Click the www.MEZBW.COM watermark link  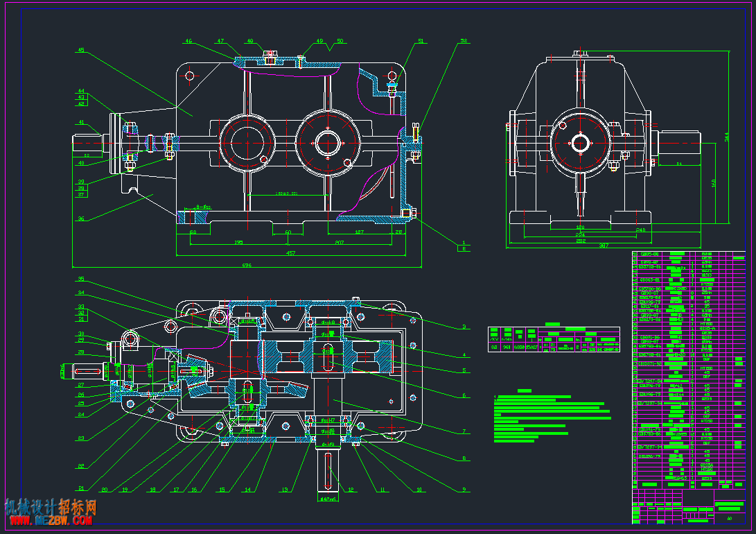tap(51, 521)
